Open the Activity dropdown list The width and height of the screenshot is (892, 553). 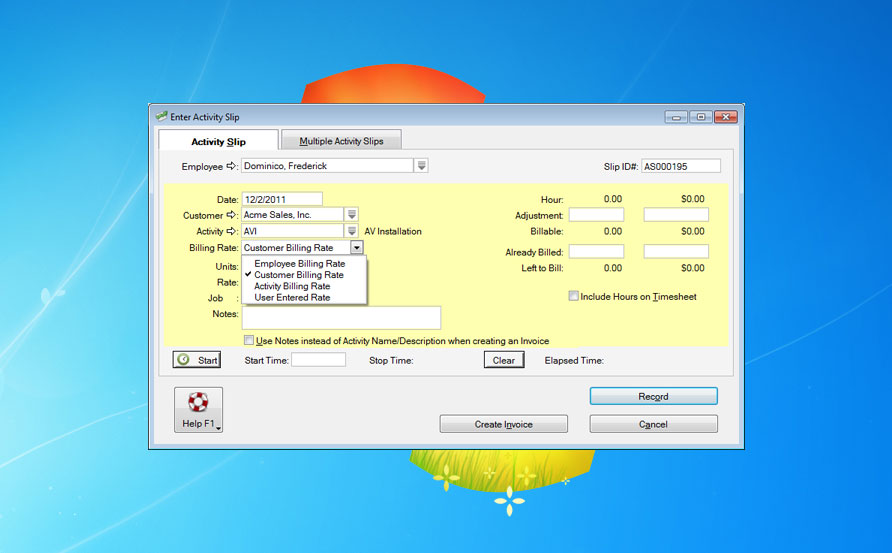(x=352, y=230)
